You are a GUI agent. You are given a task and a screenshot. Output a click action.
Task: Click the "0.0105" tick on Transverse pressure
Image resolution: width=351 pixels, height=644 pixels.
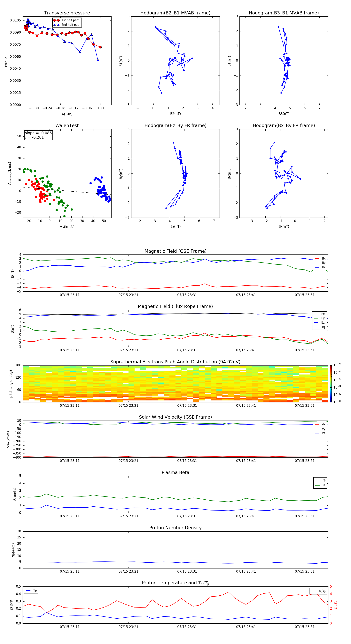tap(15, 20)
